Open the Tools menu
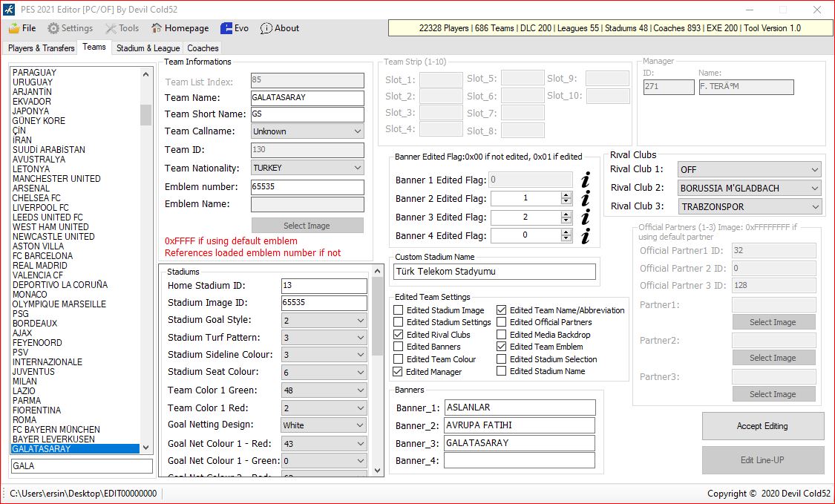 [122, 28]
